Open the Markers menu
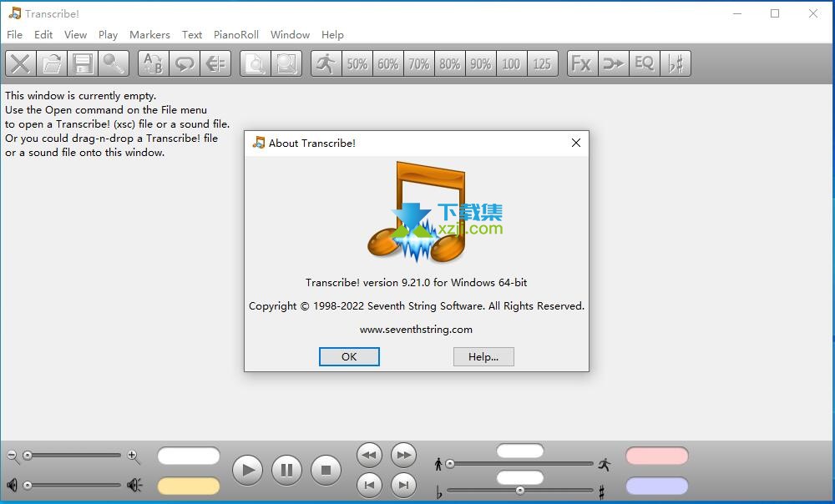Screen dimensions: 835x504 pos(149,34)
